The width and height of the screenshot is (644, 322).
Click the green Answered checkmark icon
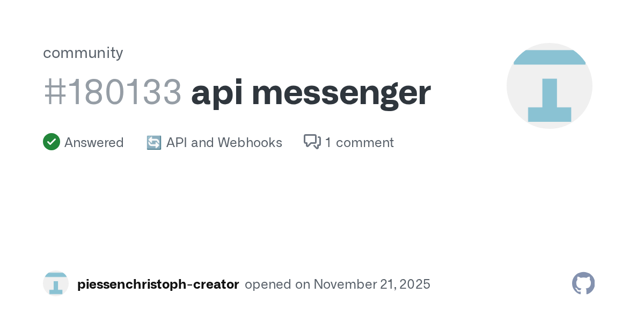[51, 142]
